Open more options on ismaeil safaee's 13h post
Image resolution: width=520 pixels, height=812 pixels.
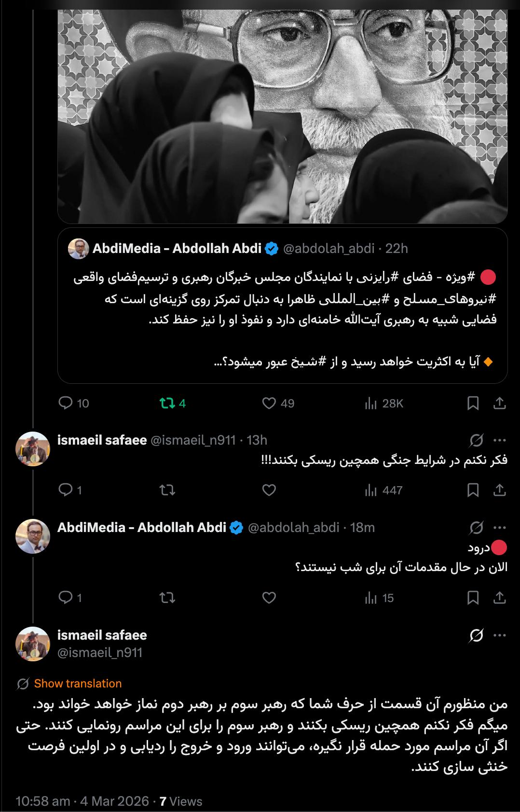(x=500, y=440)
